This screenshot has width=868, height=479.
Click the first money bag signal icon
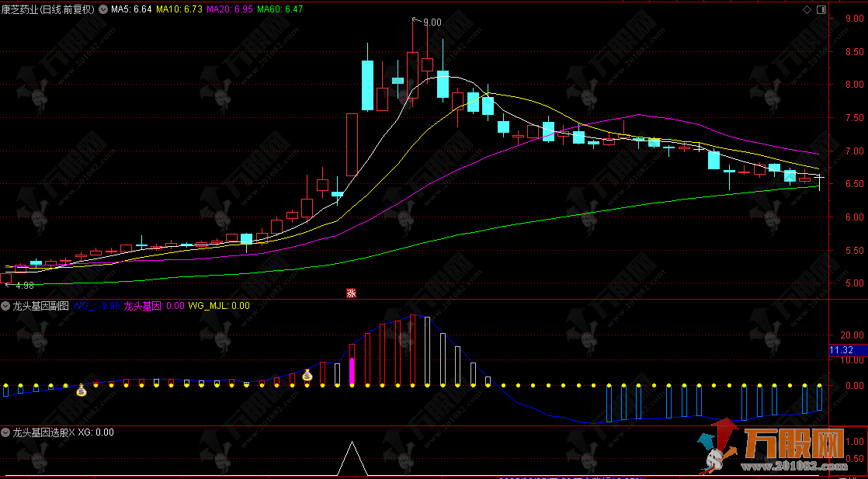(x=82, y=392)
